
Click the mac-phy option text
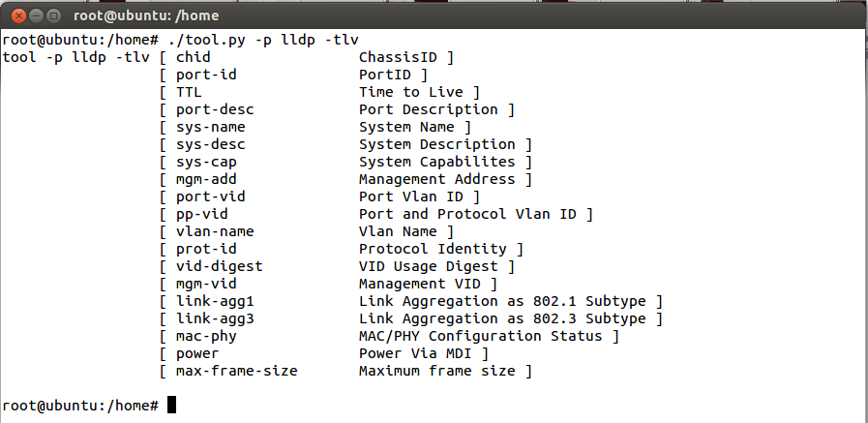pos(206,336)
